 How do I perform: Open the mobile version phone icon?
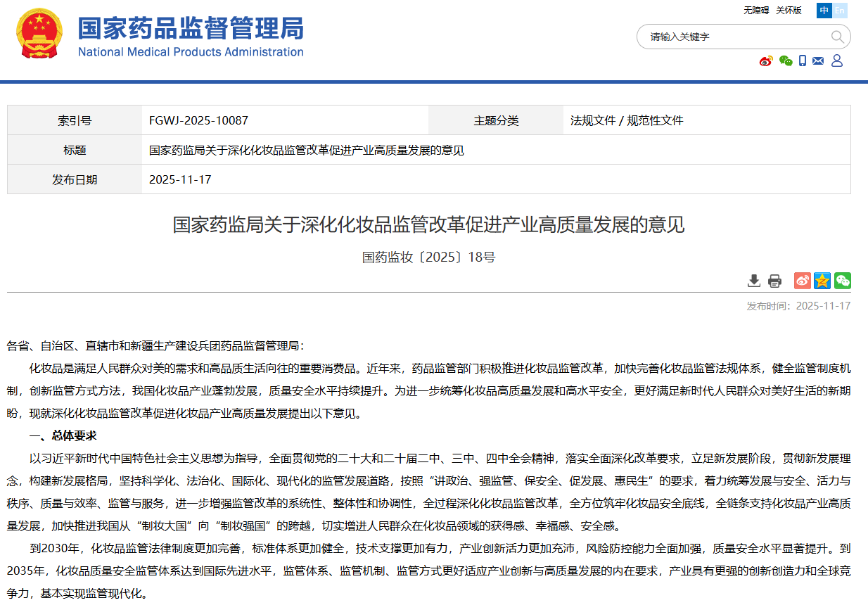(x=802, y=60)
